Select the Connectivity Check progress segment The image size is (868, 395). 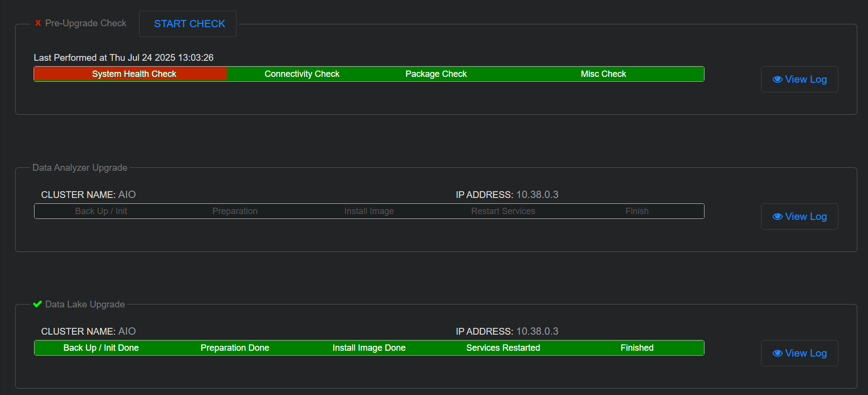pos(302,74)
